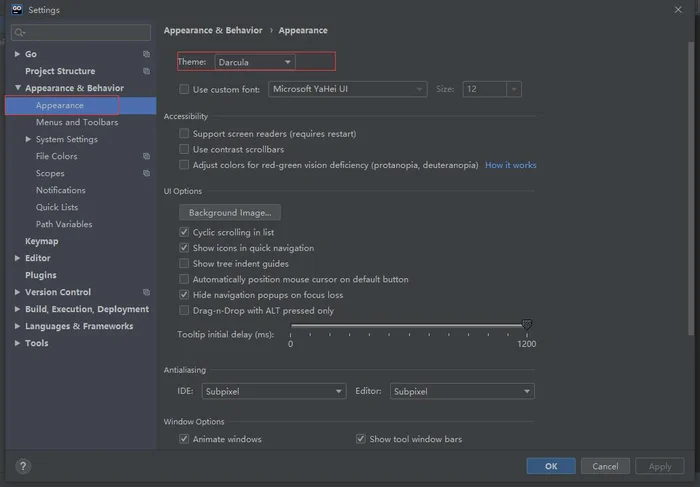The image size is (700, 487).
Task: Open Path Variables settings
Action: (64, 224)
